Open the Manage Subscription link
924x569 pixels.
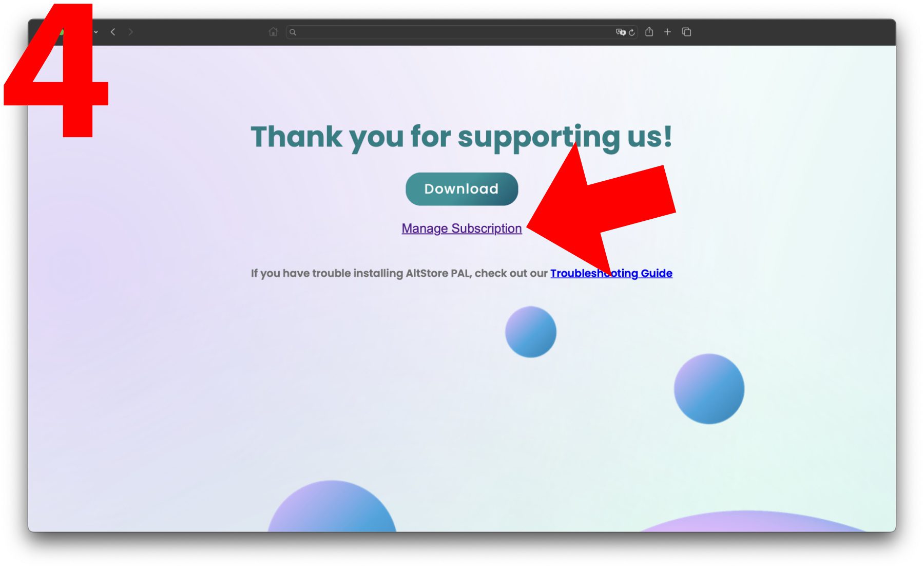pos(461,229)
